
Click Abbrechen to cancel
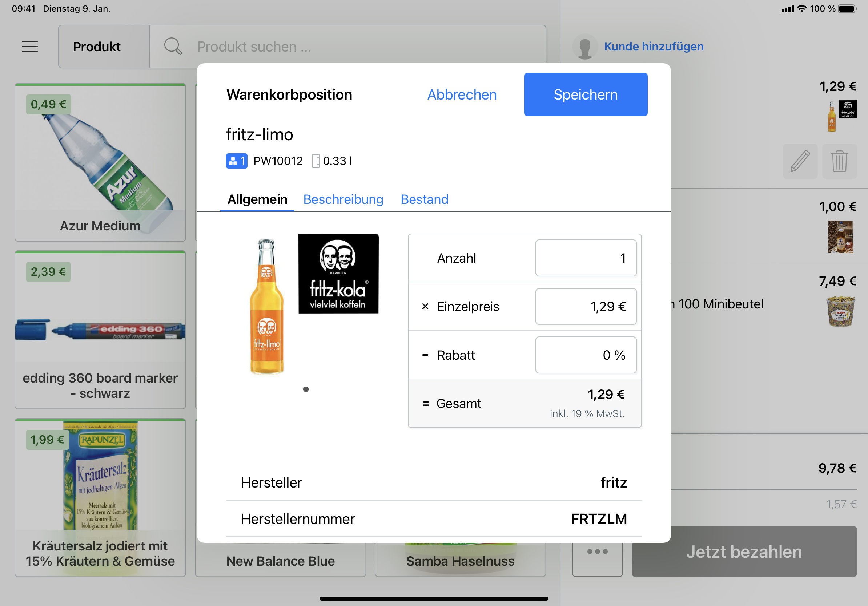point(462,94)
